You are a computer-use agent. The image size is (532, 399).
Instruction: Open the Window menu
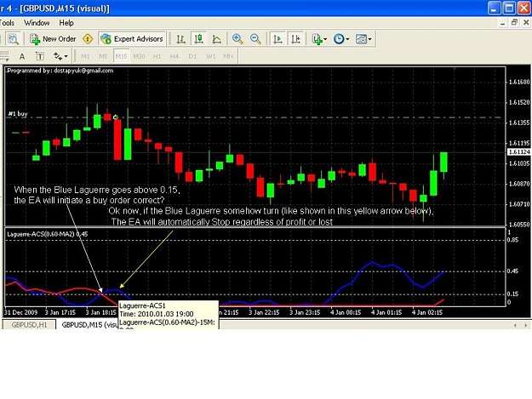coord(37,23)
